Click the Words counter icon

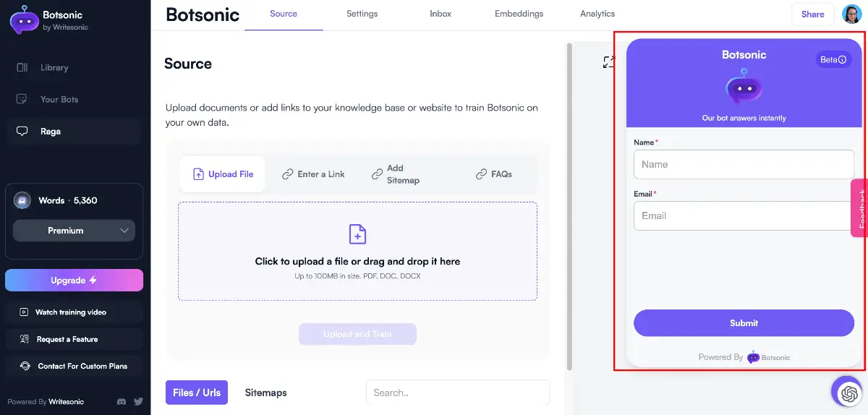click(22, 200)
